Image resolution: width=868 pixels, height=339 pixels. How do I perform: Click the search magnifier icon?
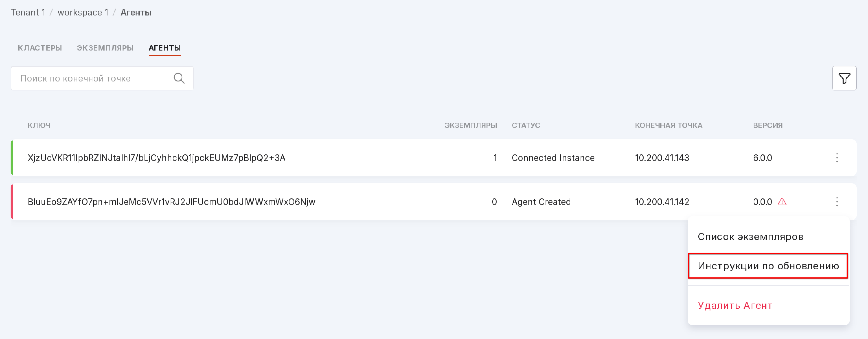click(x=179, y=78)
